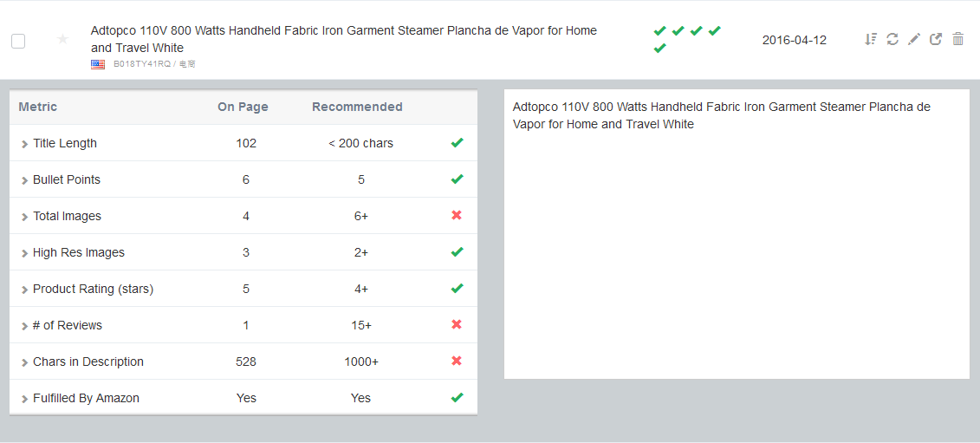This screenshot has width=980, height=443.
Task: Delete listing using the trash icon
Action: (957, 39)
